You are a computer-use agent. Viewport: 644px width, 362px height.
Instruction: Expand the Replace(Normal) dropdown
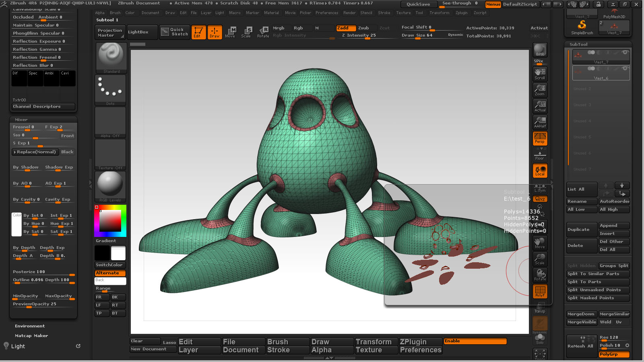(x=35, y=152)
